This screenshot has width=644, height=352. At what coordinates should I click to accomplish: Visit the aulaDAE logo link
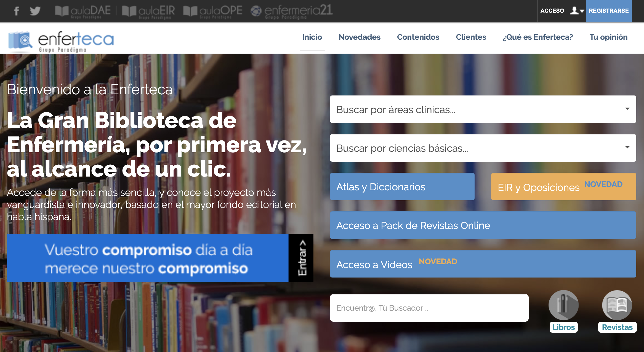click(83, 12)
